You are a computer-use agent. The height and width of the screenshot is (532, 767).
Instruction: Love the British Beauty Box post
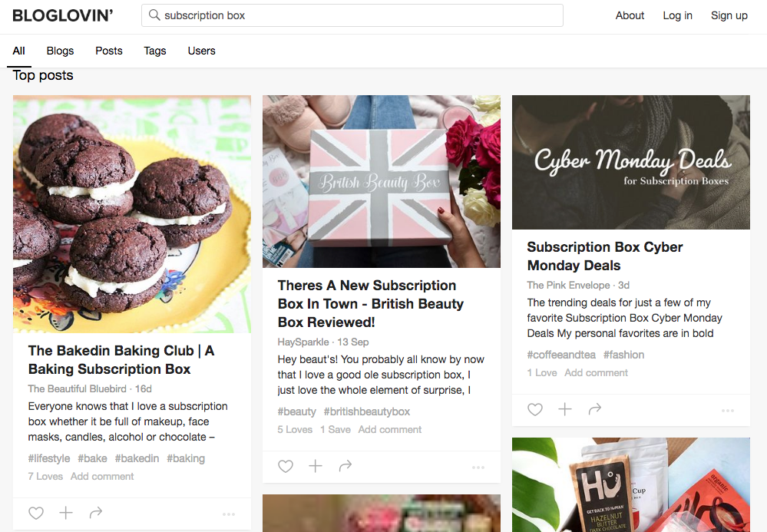click(286, 466)
